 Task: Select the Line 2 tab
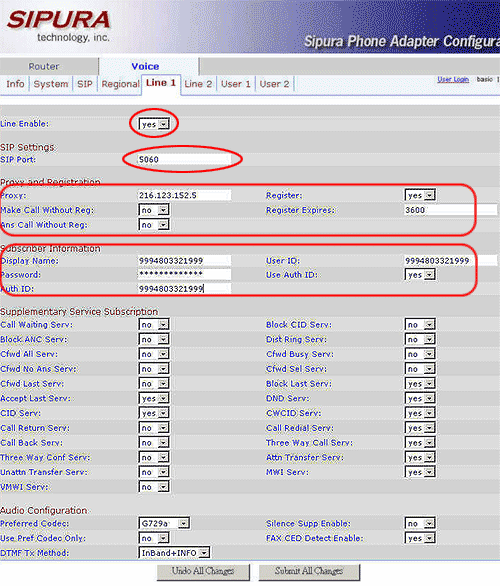tap(198, 84)
